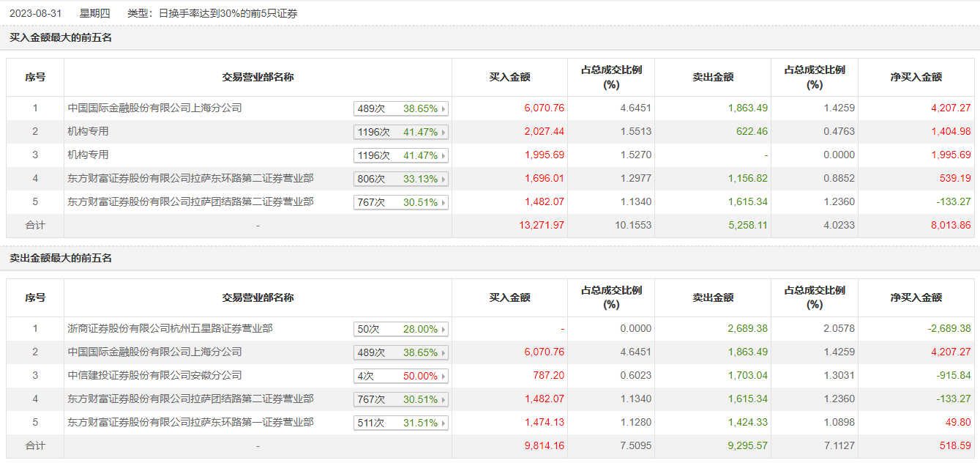Expand the 806次 33.13% badge
Screen dimensions: 980x463
pos(400,179)
